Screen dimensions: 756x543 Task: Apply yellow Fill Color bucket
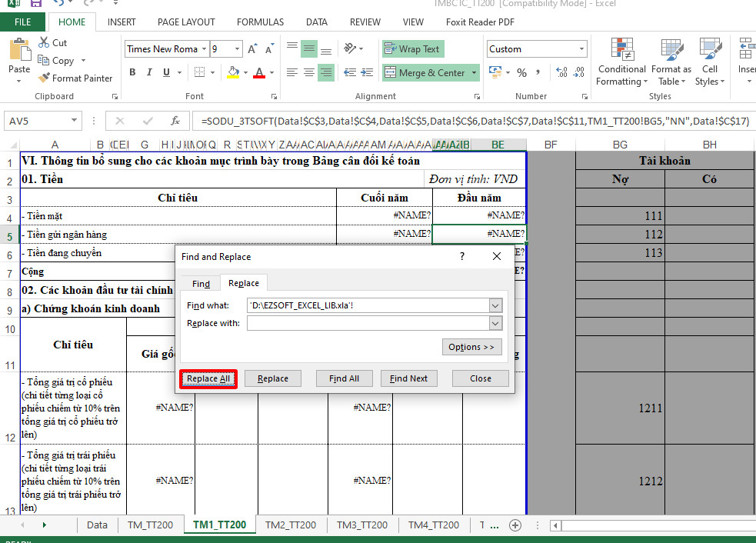pyautogui.click(x=233, y=72)
